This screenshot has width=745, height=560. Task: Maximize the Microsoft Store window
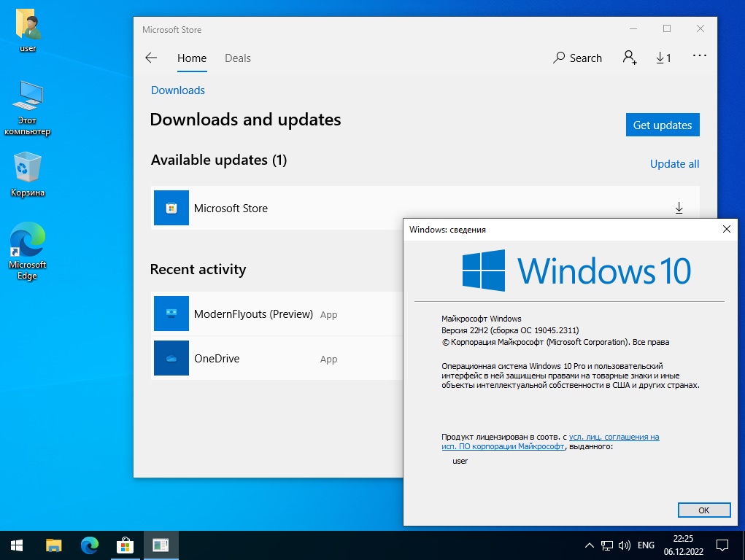[x=667, y=29]
